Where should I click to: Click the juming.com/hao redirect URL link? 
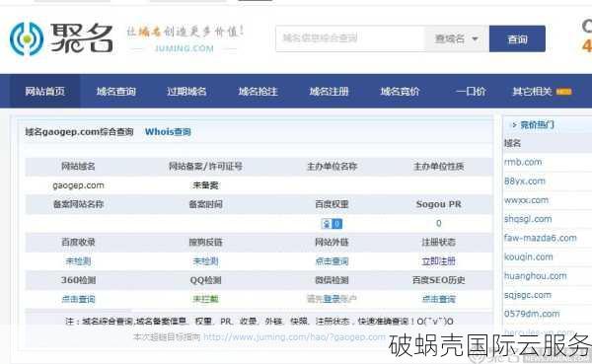(x=294, y=336)
